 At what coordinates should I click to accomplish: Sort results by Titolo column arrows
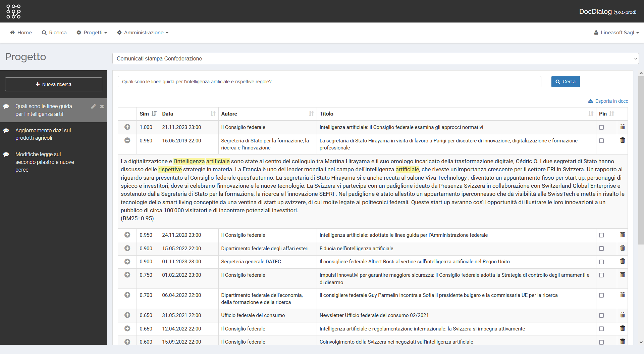[591, 114]
